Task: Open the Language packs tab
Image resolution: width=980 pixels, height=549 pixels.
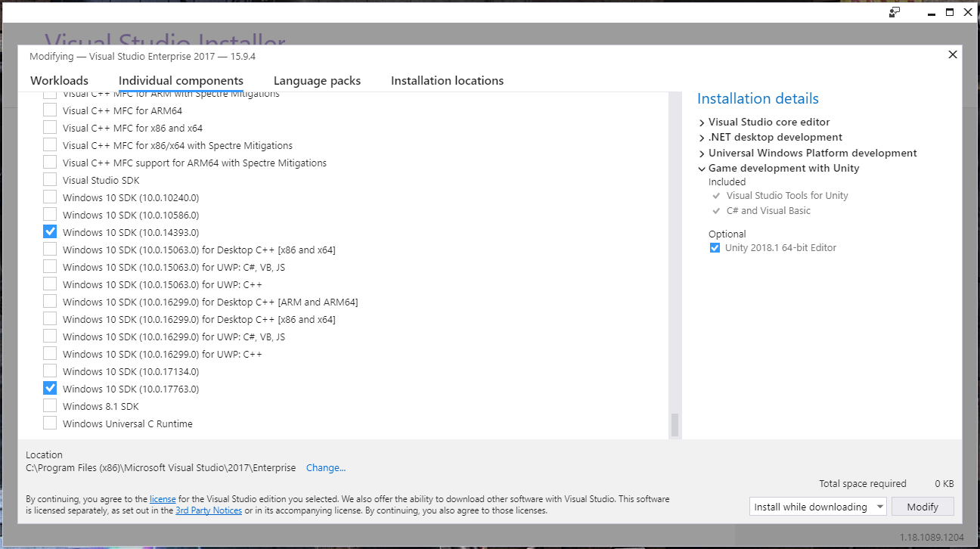Action: tap(317, 81)
